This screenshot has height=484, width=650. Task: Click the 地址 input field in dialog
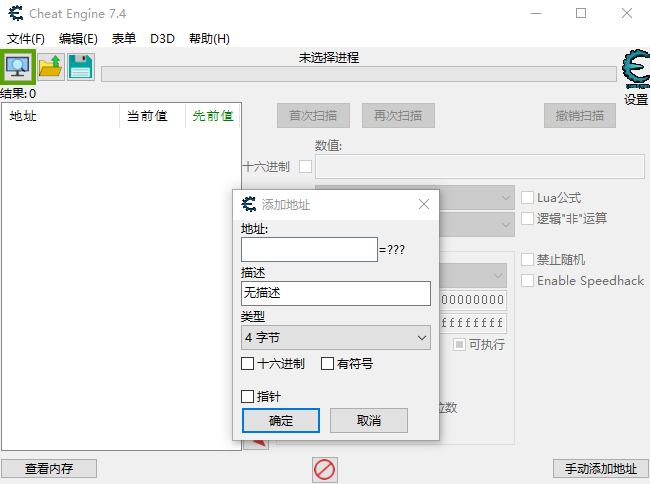pyautogui.click(x=309, y=249)
